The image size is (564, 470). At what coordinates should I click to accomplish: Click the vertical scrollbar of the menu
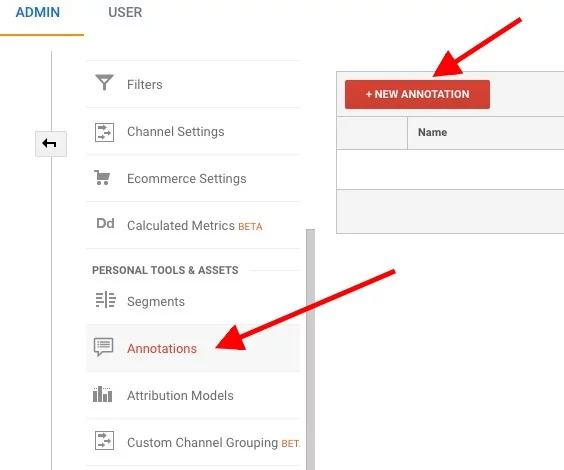(310, 349)
